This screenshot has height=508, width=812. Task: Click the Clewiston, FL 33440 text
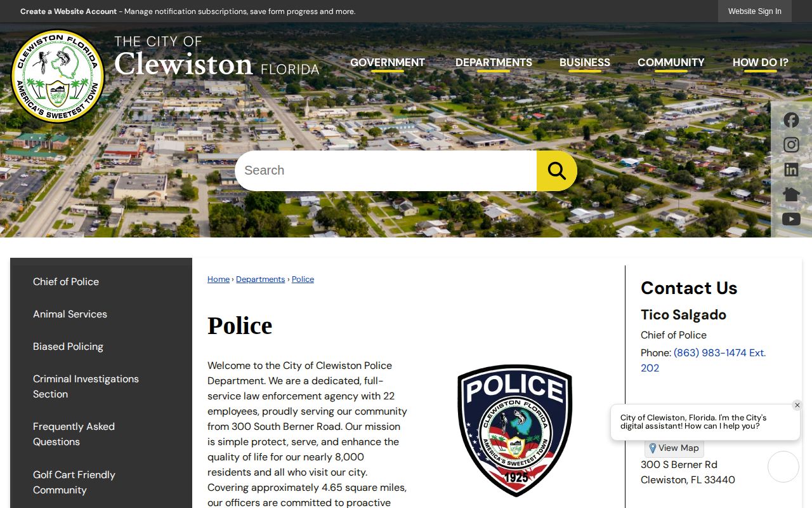(688, 480)
